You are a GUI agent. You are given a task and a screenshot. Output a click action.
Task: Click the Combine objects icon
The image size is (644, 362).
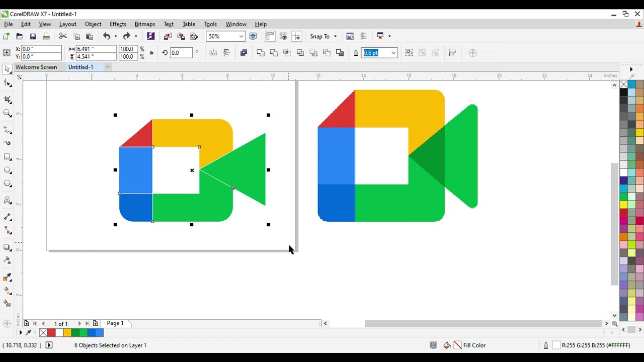(x=244, y=53)
